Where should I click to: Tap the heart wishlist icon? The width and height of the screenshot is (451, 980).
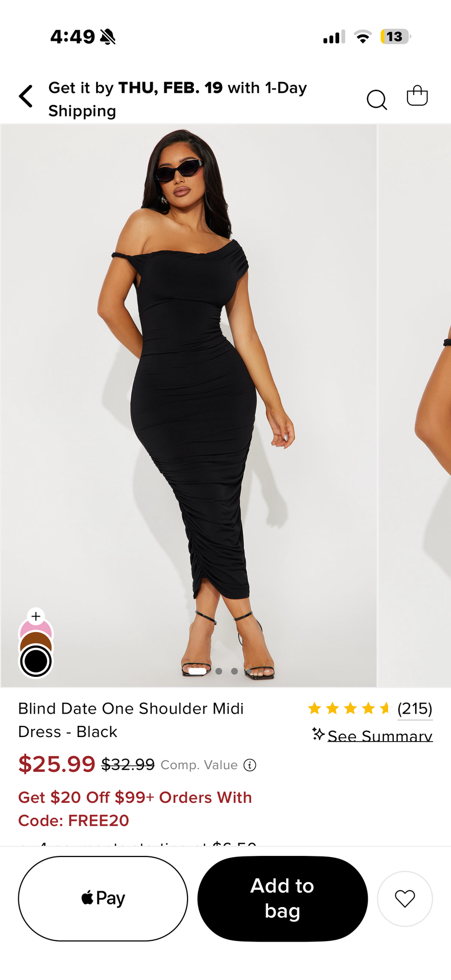pos(405,899)
